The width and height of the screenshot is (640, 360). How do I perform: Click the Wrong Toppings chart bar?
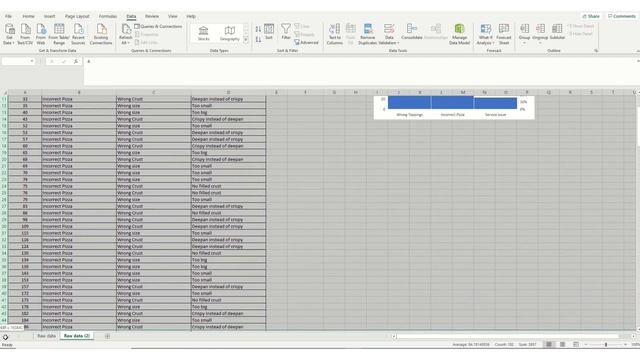tap(409, 102)
